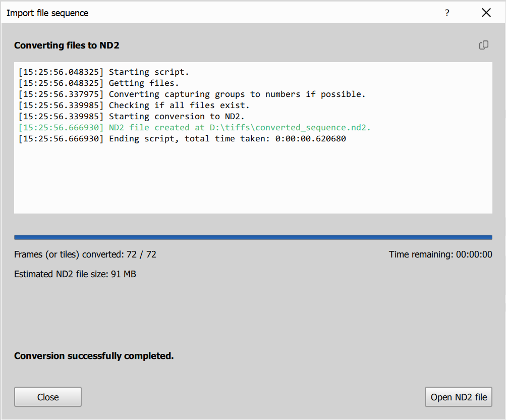Open the converted ND2 file

458,397
